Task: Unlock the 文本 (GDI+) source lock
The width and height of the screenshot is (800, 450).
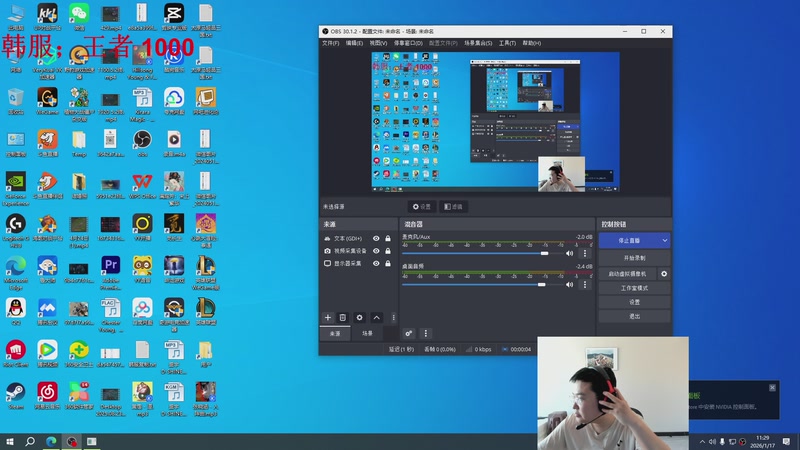Action: tap(388, 238)
